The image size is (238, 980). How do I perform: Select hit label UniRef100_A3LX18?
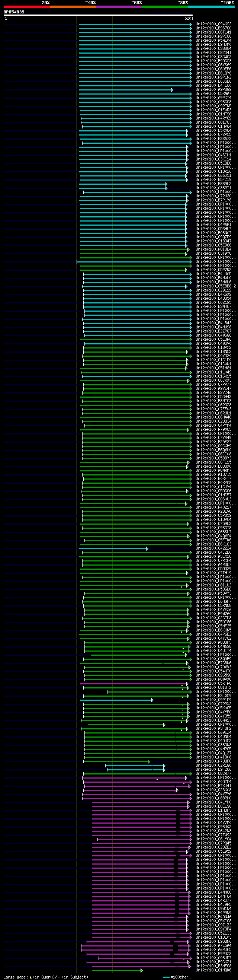coord(214,556)
